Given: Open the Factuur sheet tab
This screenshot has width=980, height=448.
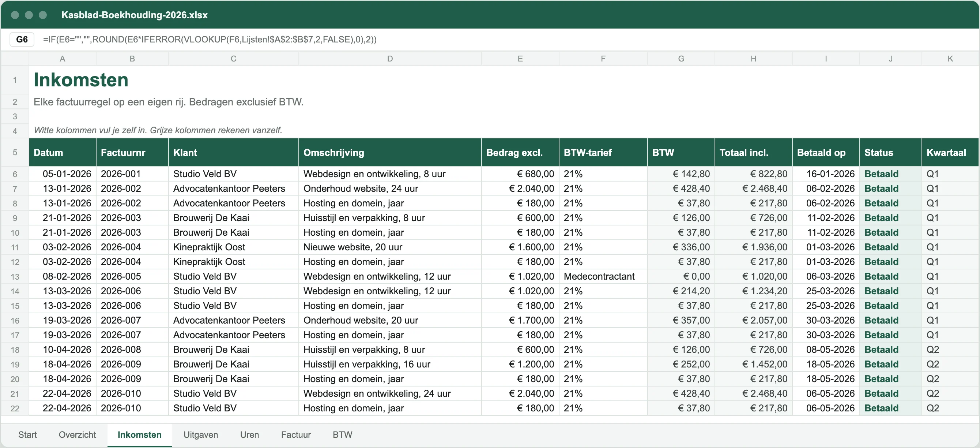Looking at the screenshot, I should coord(295,435).
